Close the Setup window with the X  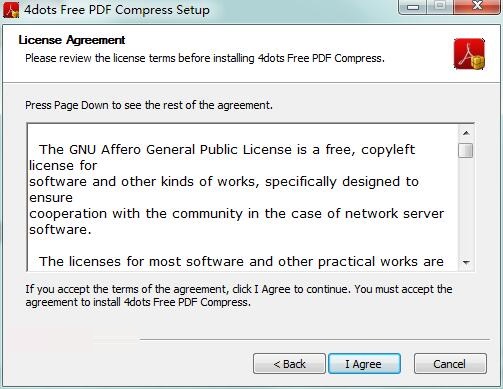(x=477, y=7)
